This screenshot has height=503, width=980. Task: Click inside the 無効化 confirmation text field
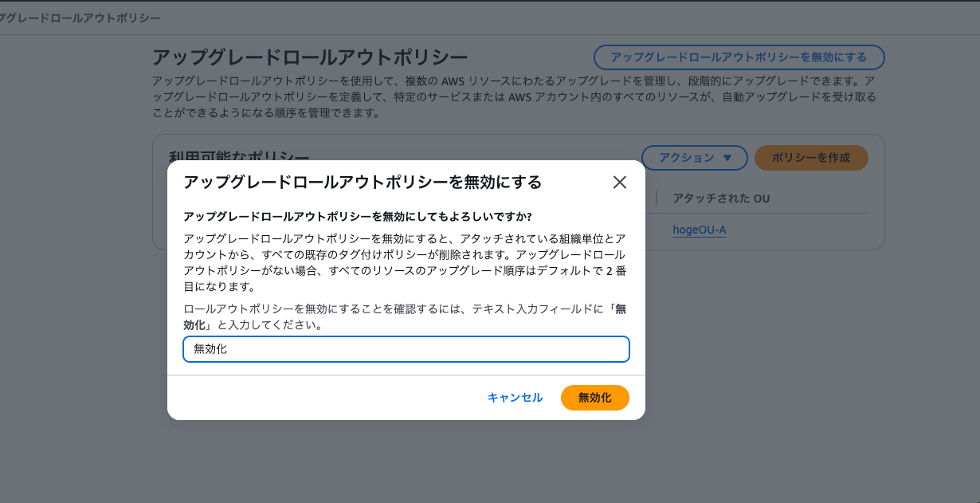click(x=406, y=349)
